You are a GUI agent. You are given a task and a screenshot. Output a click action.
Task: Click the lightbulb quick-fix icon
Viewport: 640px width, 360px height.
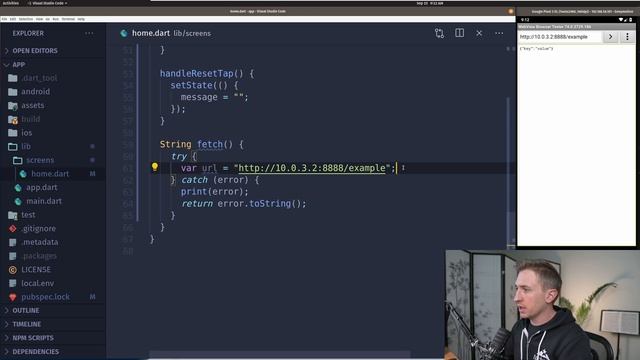click(155, 167)
